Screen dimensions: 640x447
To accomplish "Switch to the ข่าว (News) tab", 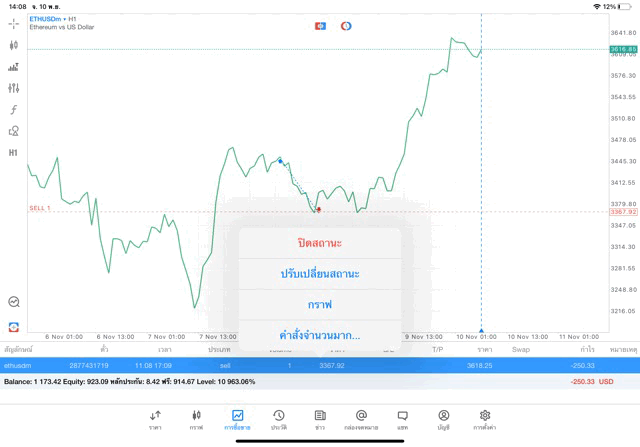I will point(320,418).
